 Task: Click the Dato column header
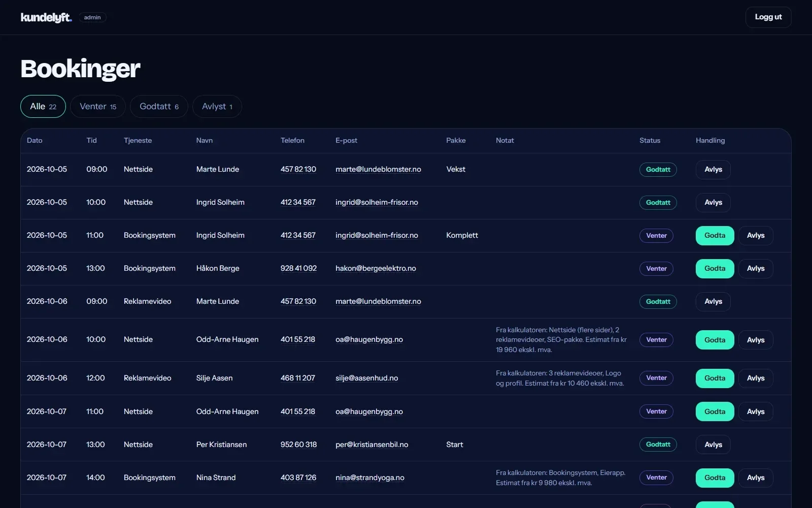(35, 140)
